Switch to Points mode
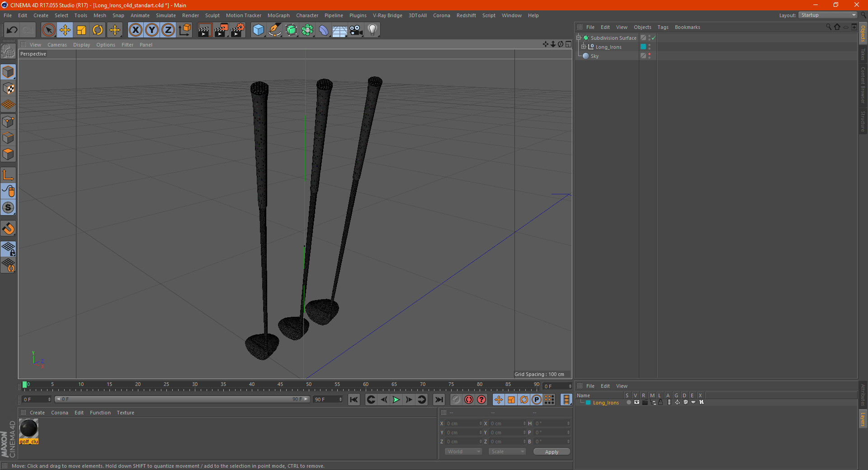 (x=8, y=122)
